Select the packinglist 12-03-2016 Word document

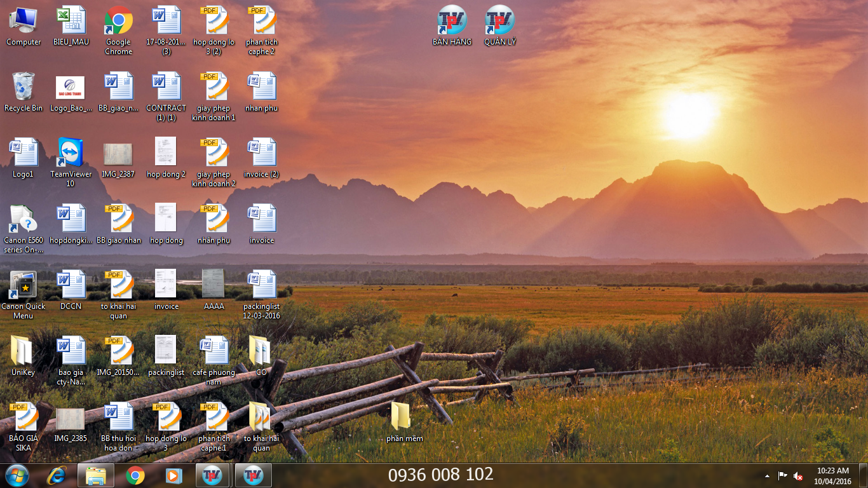pyautogui.click(x=262, y=295)
